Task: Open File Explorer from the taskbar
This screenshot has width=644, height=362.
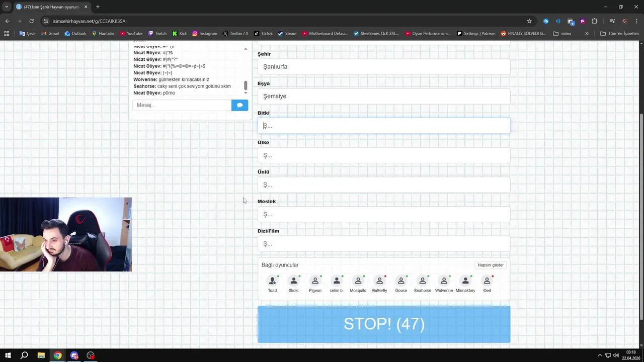Action: click(x=41, y=355)
